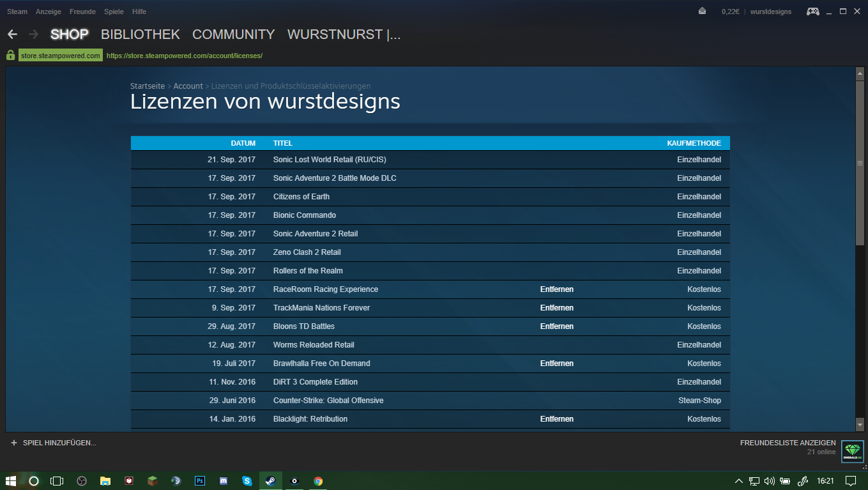Viewport: 868px width, 490px height.
Task: Click the KAUFMETHODE column header
Action: (x=694, y=143)
